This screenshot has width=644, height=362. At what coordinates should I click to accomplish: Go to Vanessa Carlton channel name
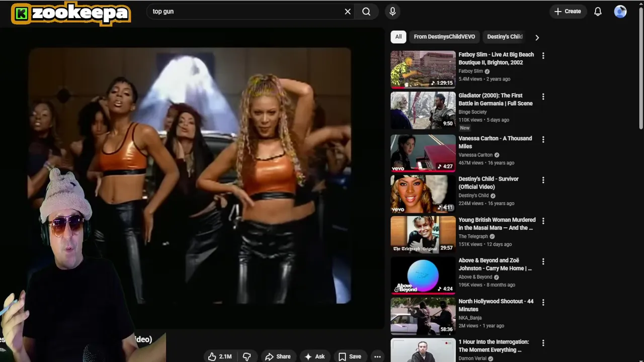[475, 155]
